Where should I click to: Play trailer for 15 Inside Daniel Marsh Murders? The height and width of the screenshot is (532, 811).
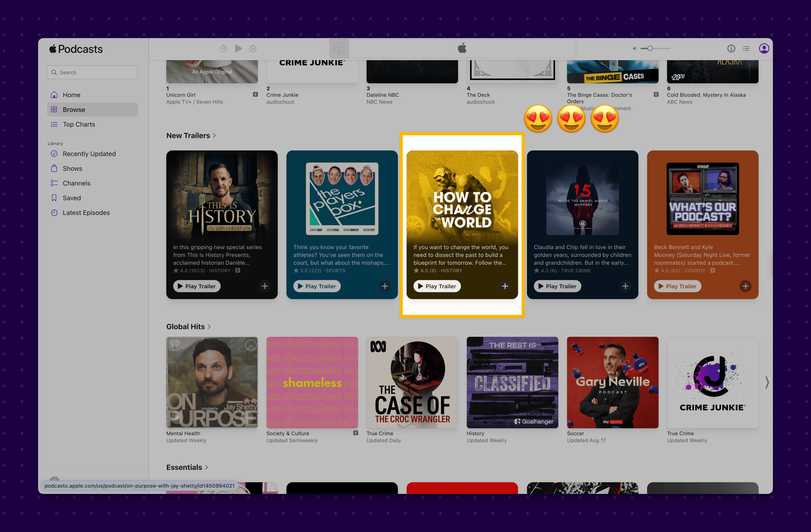point(558,286)
